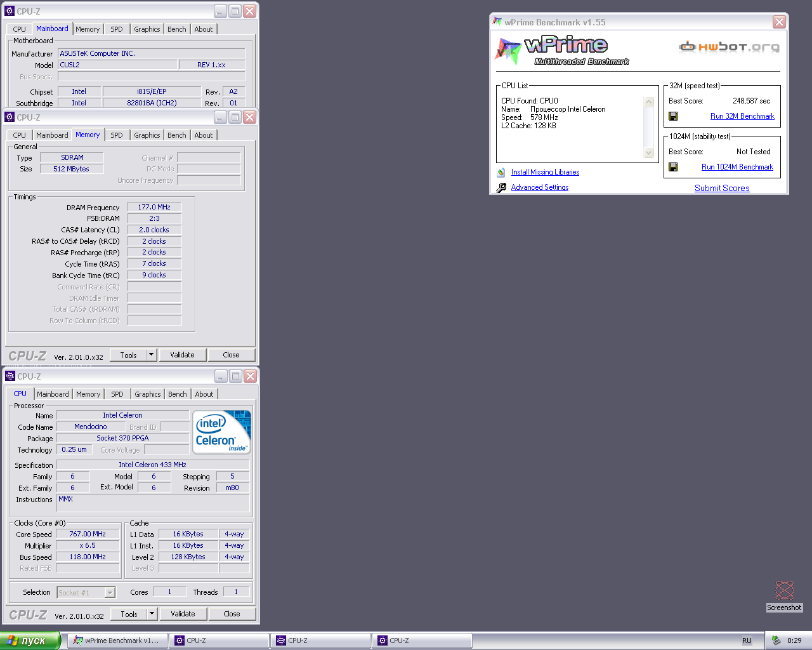Open the Windows пуск start button
Viewport: 812px width, 650px height.
[30, 640]
